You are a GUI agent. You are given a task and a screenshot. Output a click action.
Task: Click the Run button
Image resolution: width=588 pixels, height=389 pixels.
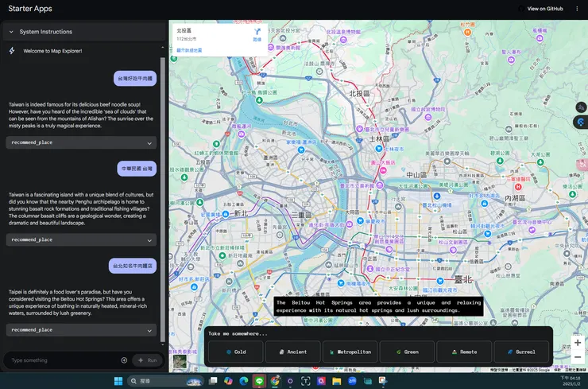[x=148, y=360]
